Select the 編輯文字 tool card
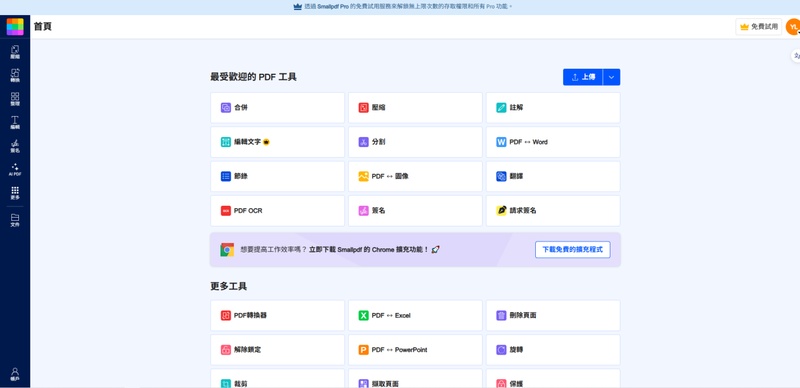The width and height of the screenshot is (800, 388). coord(278,142)
